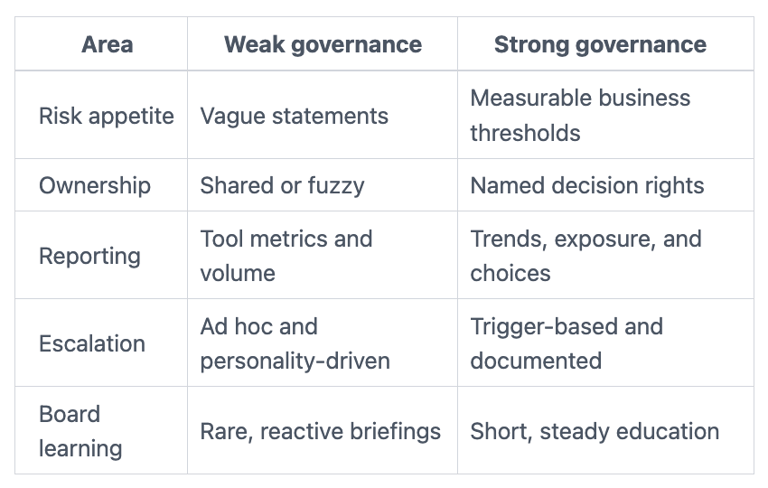
Task: Click the word documented in Escalation row
Action: pyautogui.click(x=536, y=361)
